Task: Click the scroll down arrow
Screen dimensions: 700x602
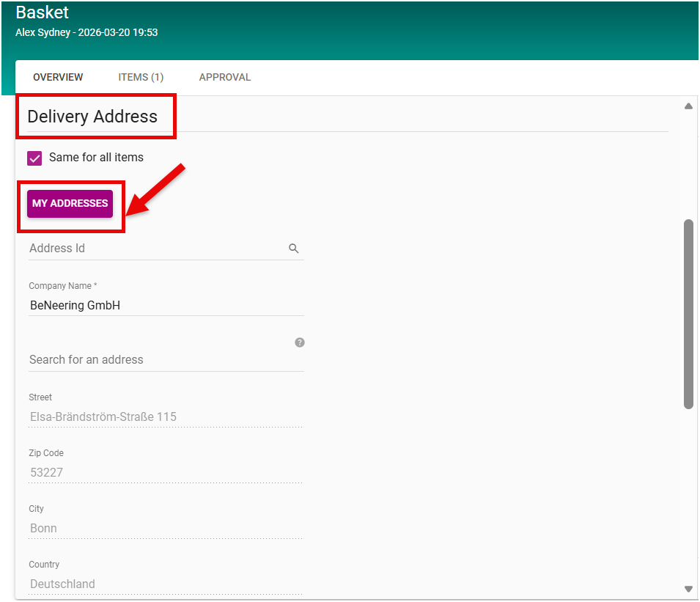Action: click(688, 588)
